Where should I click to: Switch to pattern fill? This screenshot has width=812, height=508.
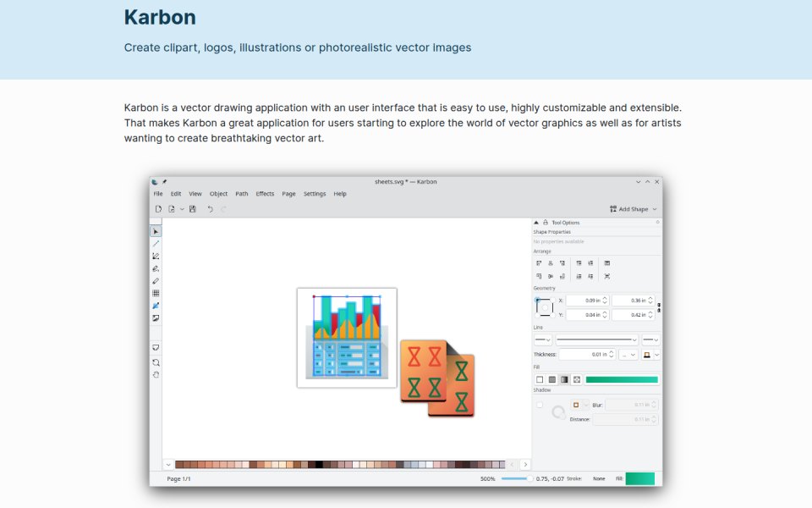click(577, 379)
